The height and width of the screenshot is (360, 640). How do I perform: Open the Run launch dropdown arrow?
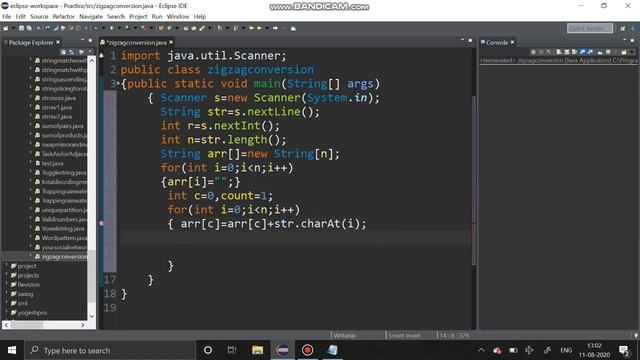[x=120, y=28]
